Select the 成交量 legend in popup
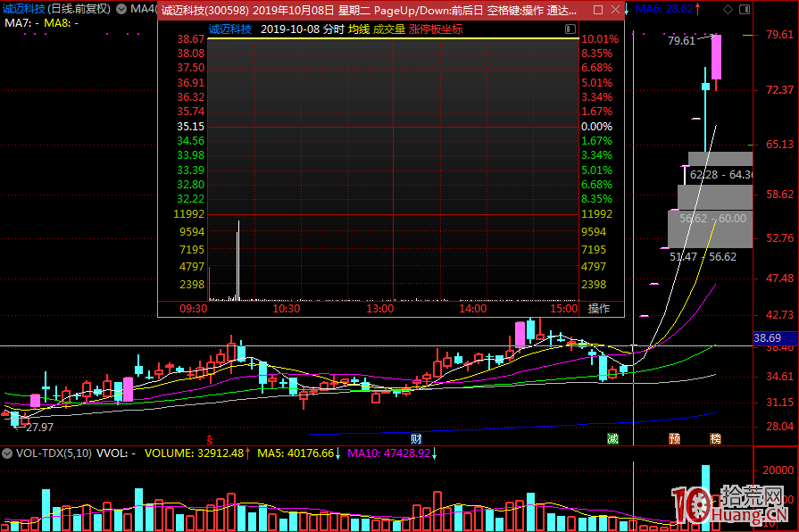This screenshot has height=532, width=799. click(389, 29)
